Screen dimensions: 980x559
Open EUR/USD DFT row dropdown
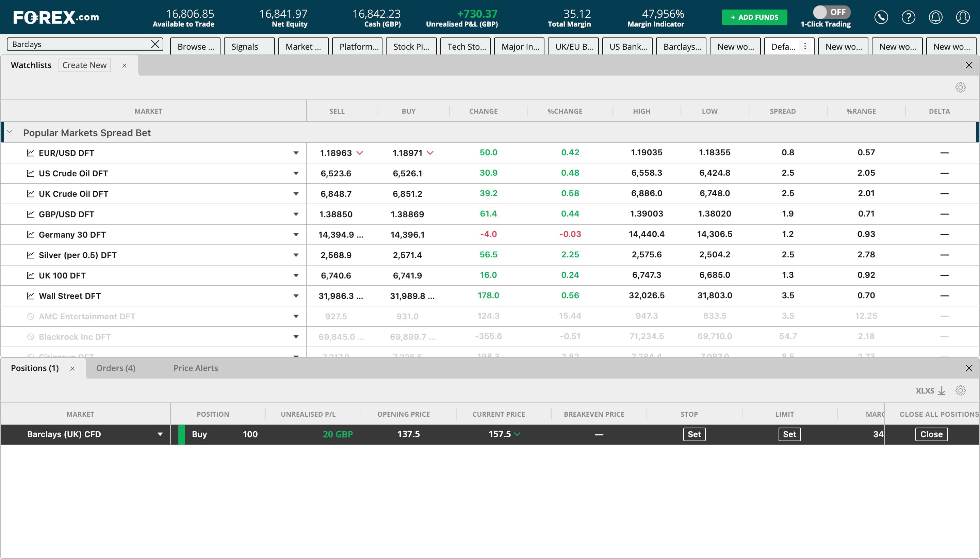[x=296, y=153]
